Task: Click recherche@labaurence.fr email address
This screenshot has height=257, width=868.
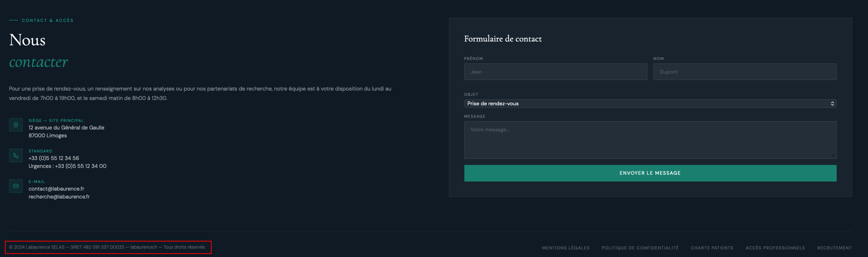Action: pos(59,197)
